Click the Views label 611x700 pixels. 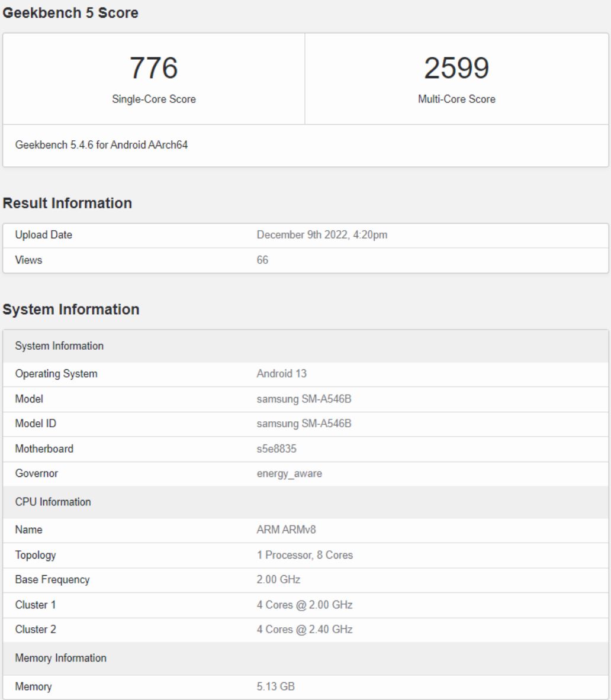pos(28,260)
